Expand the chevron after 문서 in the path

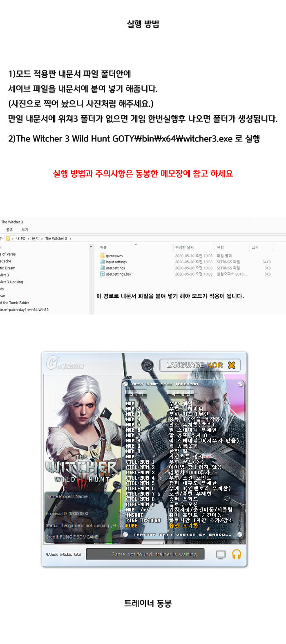(x=42, y=238)
